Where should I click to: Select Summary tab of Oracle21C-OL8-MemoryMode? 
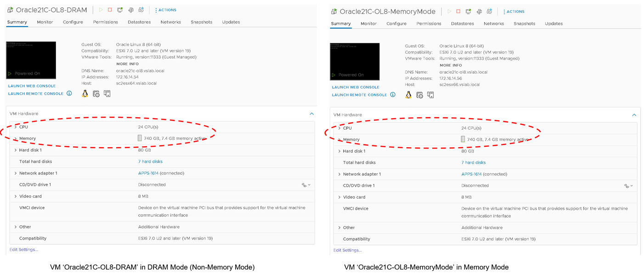340,23
